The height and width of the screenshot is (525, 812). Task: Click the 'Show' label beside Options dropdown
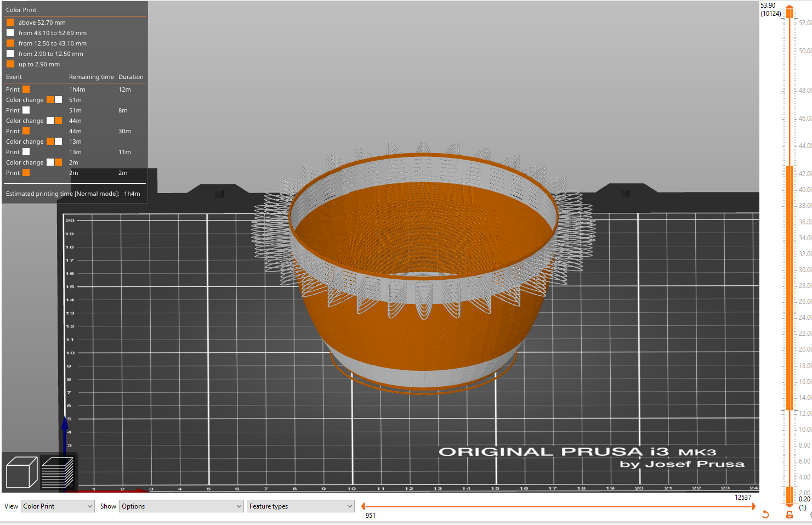pos(108,506)
